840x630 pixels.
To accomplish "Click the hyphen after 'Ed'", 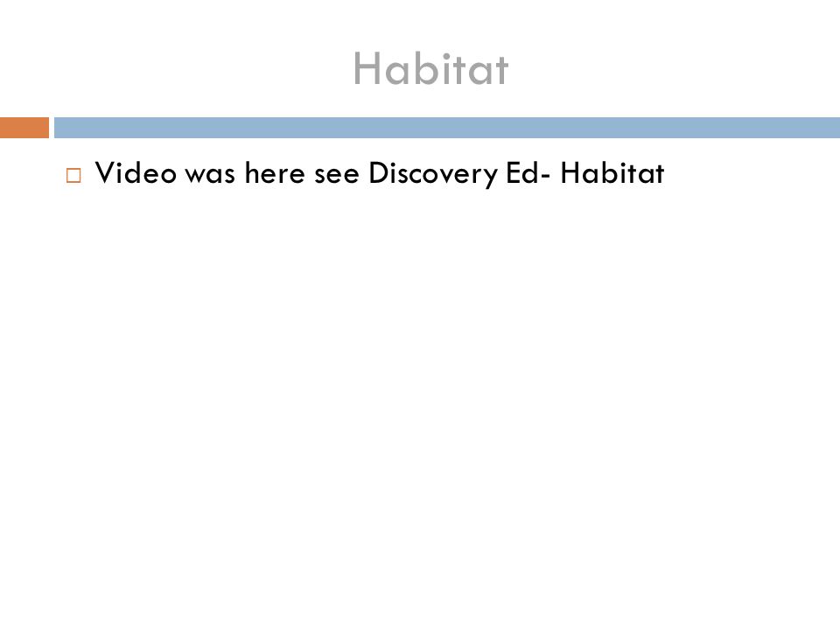I will (545, 176).
